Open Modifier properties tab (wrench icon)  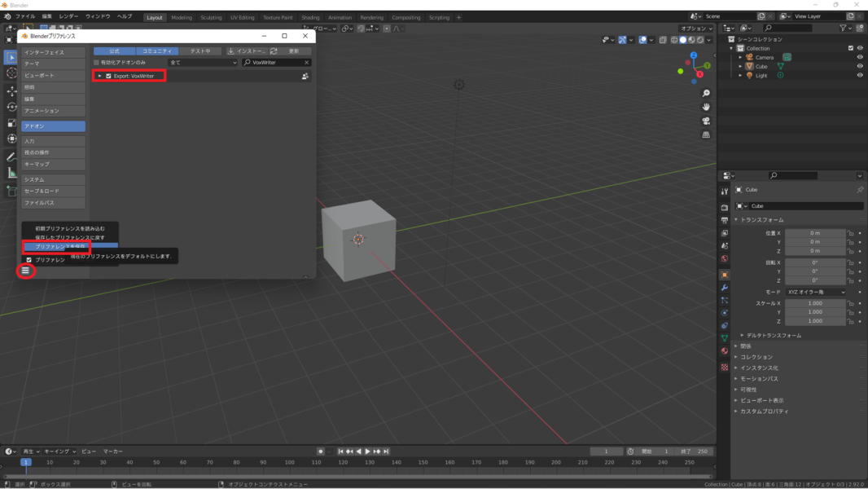(724, 288)
